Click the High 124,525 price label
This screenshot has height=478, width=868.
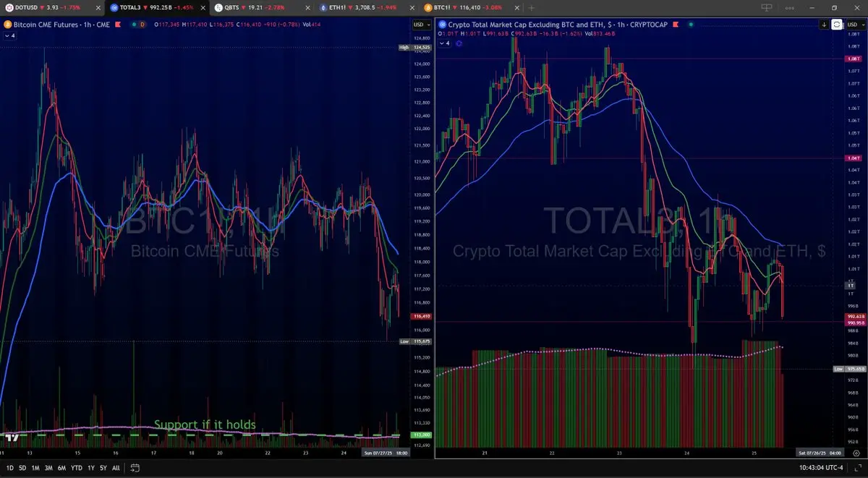[414, 48]
